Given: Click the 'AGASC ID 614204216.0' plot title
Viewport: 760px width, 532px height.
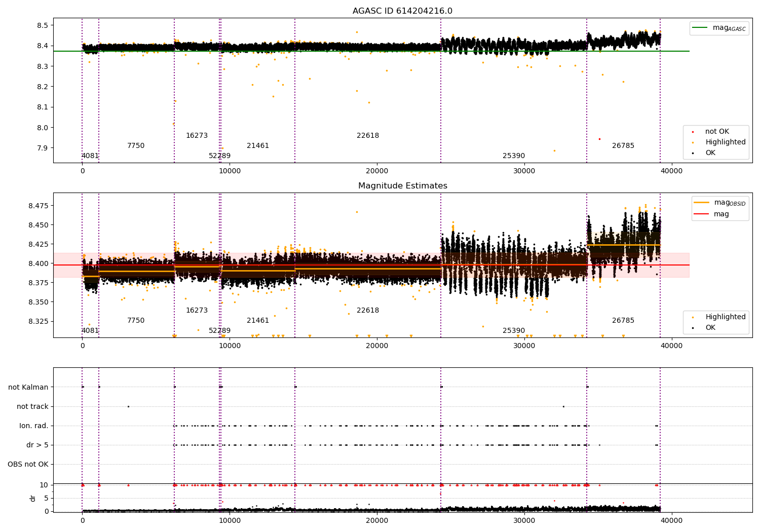Looking at the screenshot, I should tap(403, 11).
